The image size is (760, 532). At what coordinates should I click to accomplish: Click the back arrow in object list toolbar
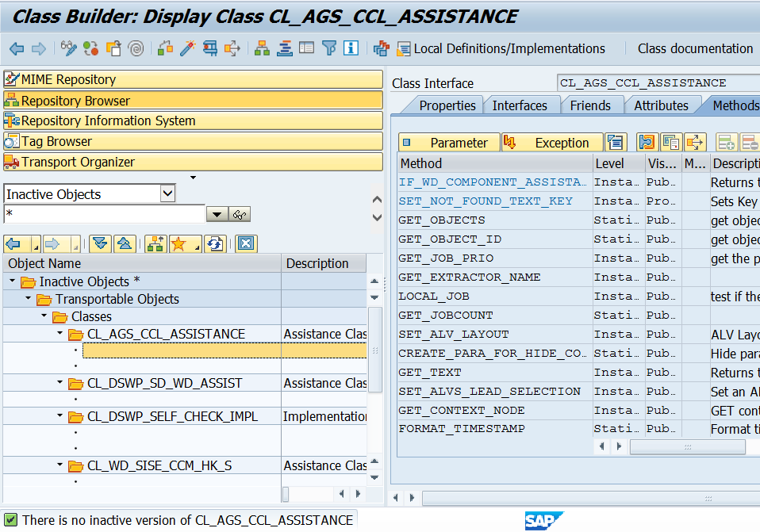(x=14, y=243)
